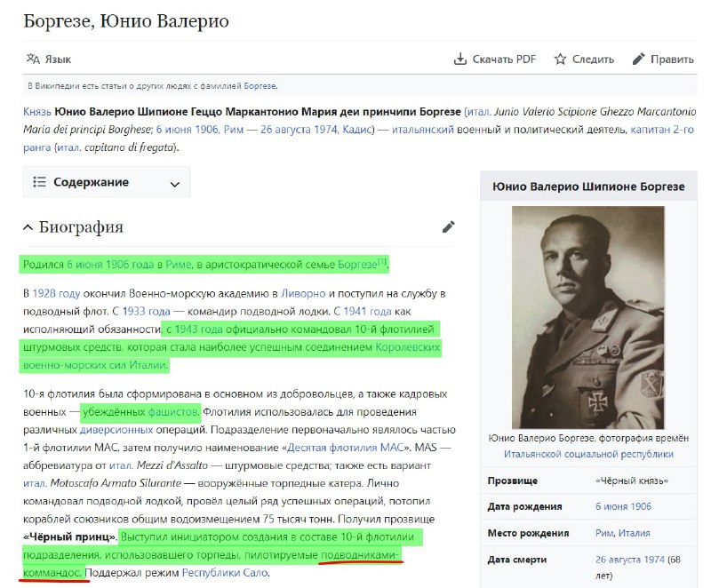Click the bold «Чёрный принц» nickname text

[70, 537]
